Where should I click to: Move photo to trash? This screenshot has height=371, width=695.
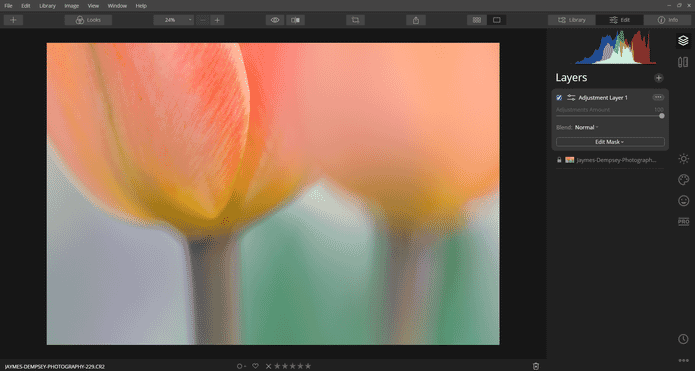click(x=536, y=366)
